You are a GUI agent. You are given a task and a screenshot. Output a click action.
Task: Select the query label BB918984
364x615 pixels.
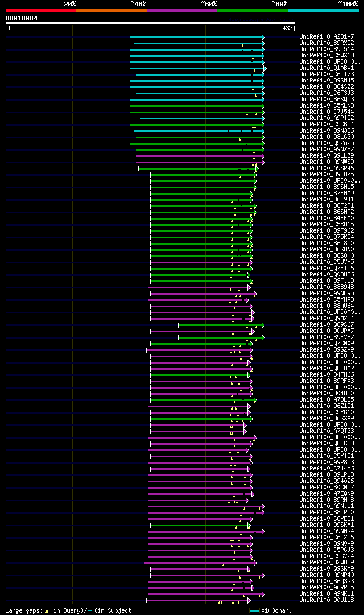(x=22, y=18)
